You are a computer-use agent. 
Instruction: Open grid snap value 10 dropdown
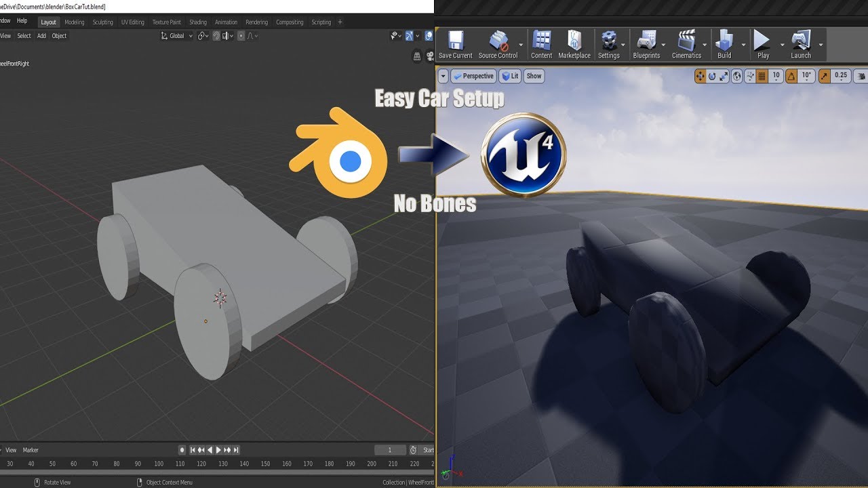[776, 76]
